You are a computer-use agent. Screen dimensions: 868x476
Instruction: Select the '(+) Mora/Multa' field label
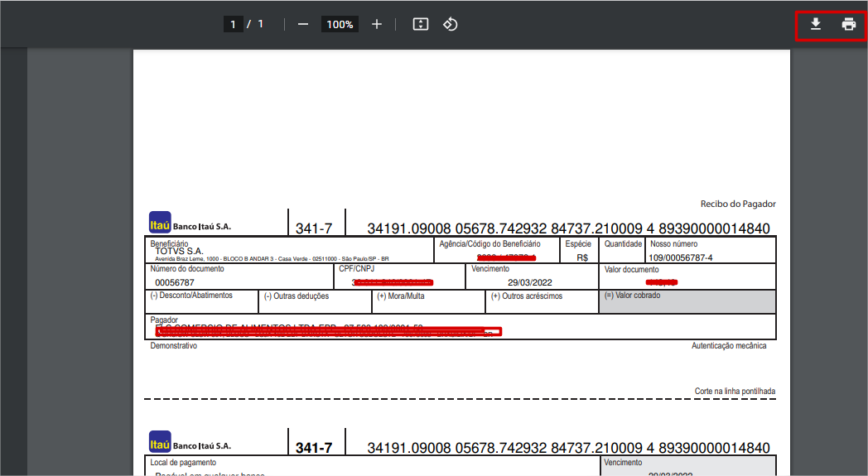pos(401,296)
